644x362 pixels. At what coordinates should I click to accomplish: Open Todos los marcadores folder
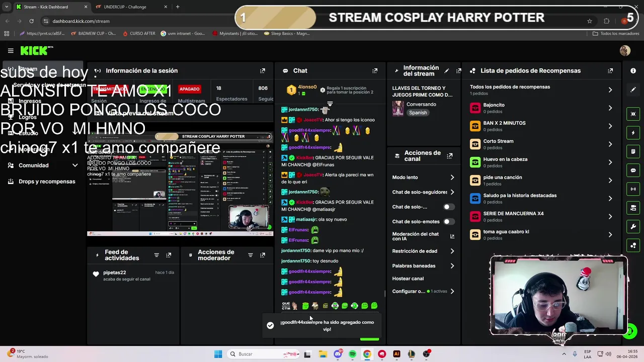coord(616,34)
